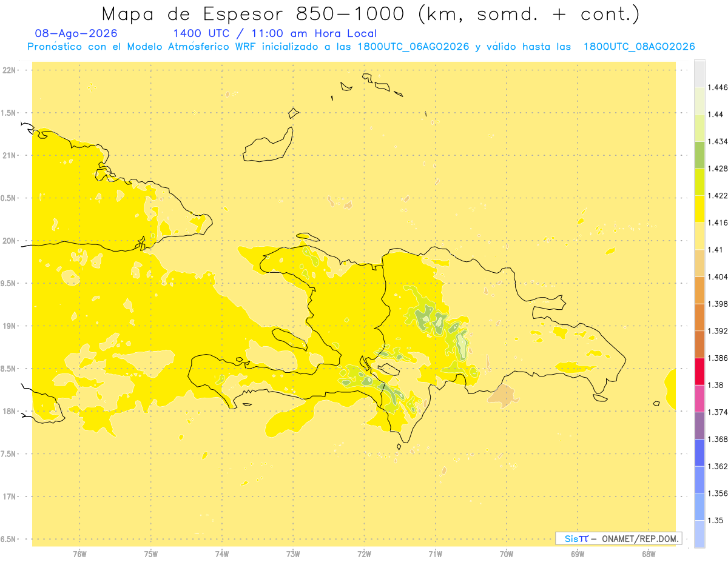
Task: Click the 'SisTT - ONAMET/REP.DOM.' credit box
Action: 619,538
